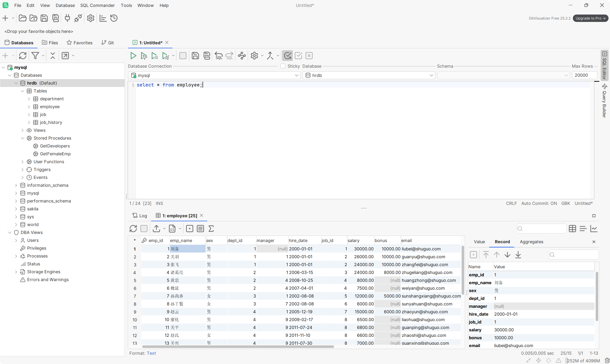Expand the sakila database node

(16, 209)
